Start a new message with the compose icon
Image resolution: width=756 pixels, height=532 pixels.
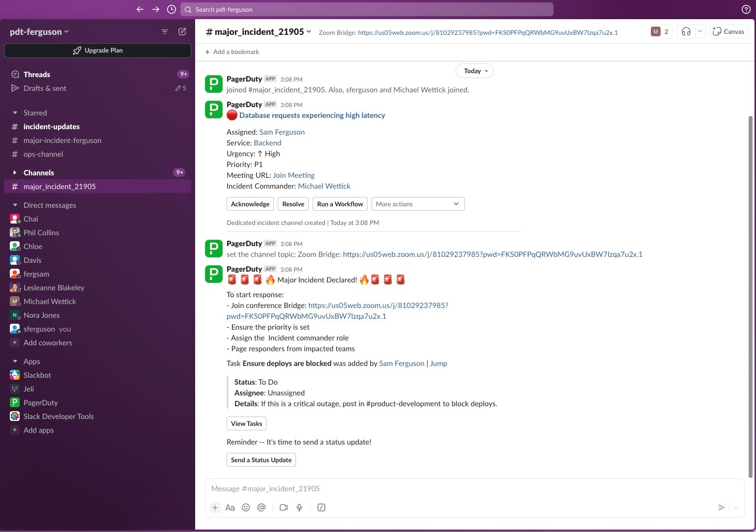point(182,31)
